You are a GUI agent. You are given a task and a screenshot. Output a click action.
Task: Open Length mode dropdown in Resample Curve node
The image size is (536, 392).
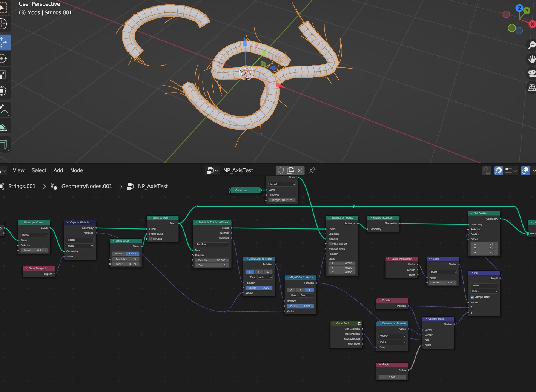(x=34, y=235)
